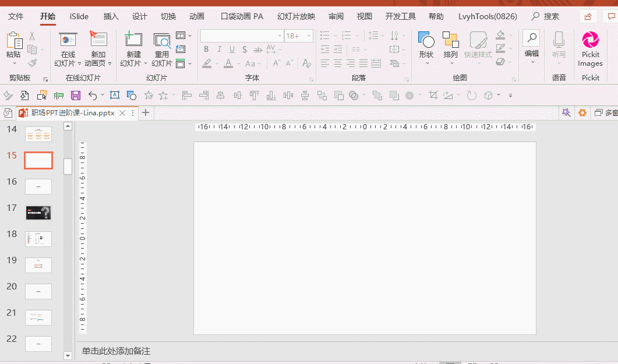This screenshot has height=364, width=618.
Task: Switch to the iSlide tab
Action: 79,16
